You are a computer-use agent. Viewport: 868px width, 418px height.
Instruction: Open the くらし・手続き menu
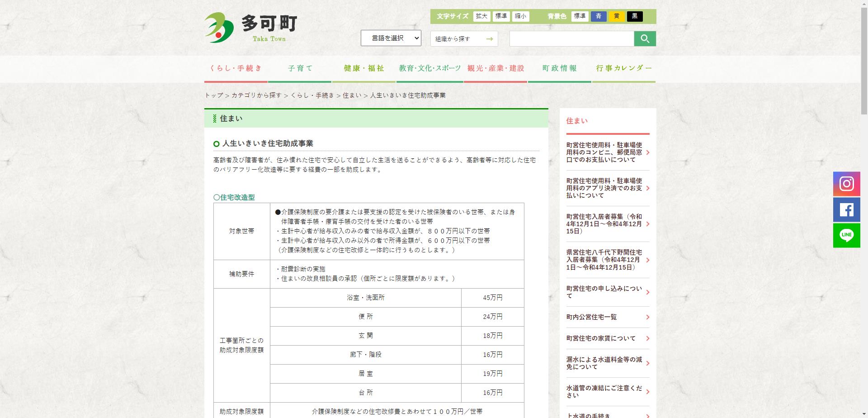(x=236, y=69)
